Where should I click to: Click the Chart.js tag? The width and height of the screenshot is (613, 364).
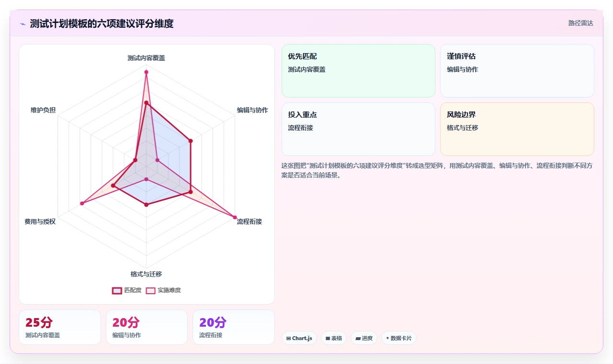pyautogui.click(x=299, y=338)
